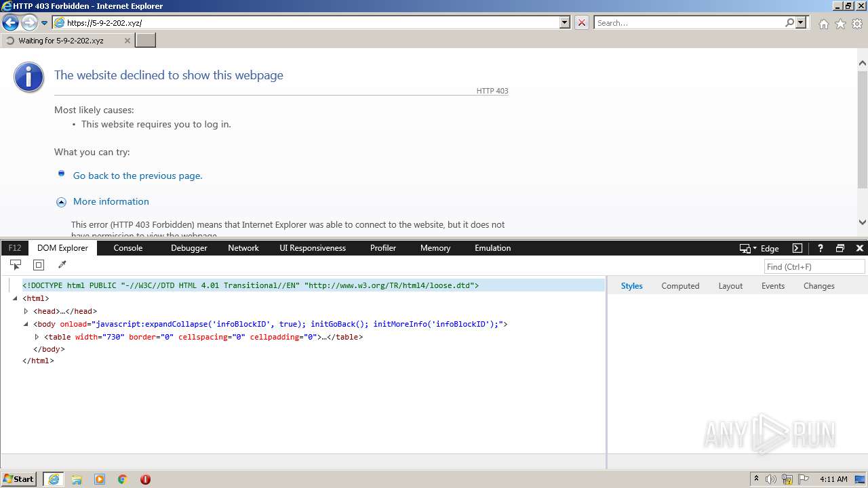The width and height of the screenshot is (868, 488).
Task: Go forward using the browser Forward button
Action: coord(28,23)
